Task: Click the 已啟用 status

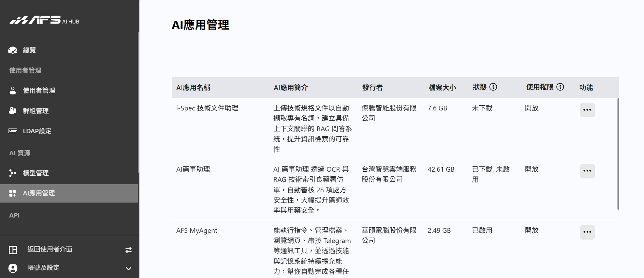Action: tap(482, 230)
